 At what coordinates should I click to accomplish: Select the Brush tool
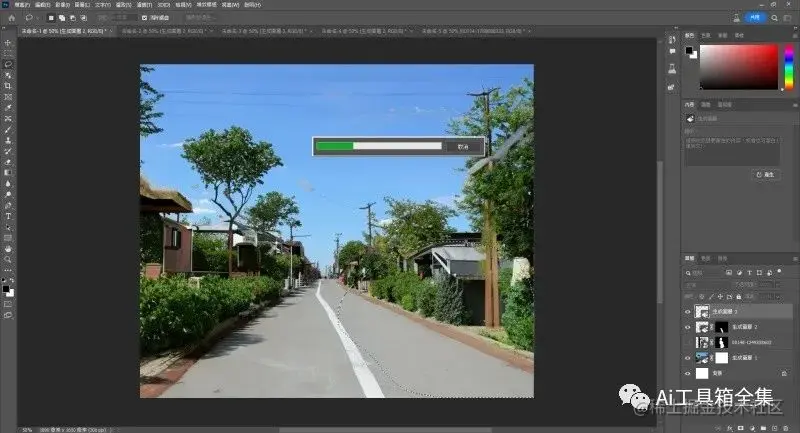[x=8, y=130]
